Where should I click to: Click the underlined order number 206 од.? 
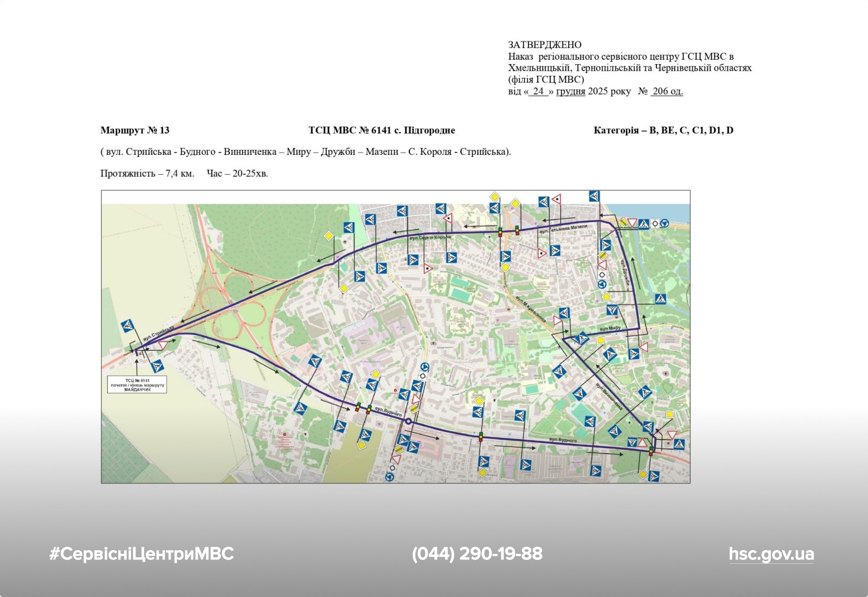coord(667,91)
